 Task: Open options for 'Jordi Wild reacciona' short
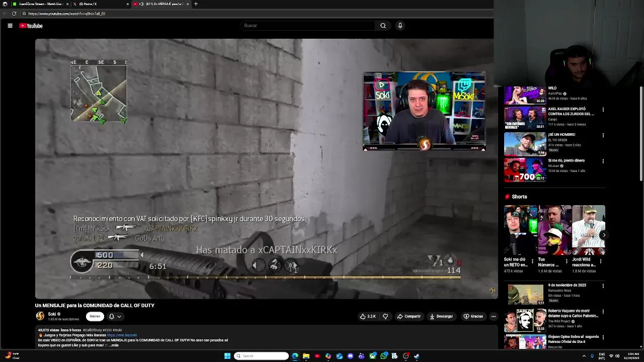(x=600, y=261)
